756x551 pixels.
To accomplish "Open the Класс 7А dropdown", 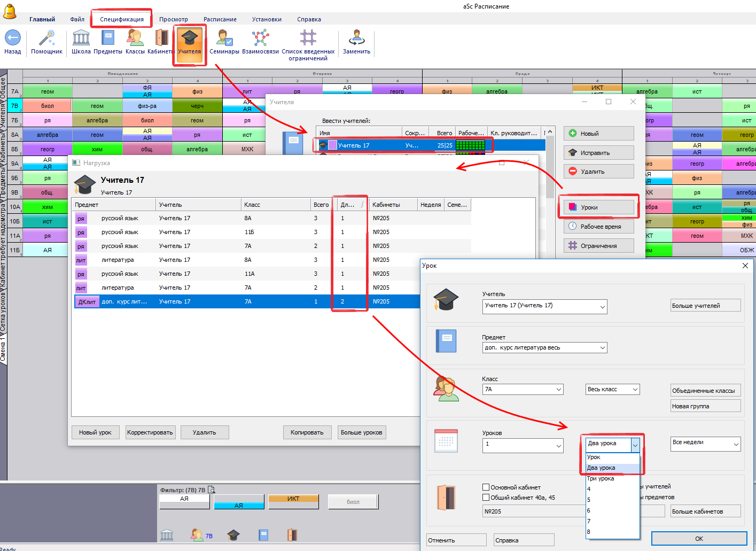I will 559,390.
